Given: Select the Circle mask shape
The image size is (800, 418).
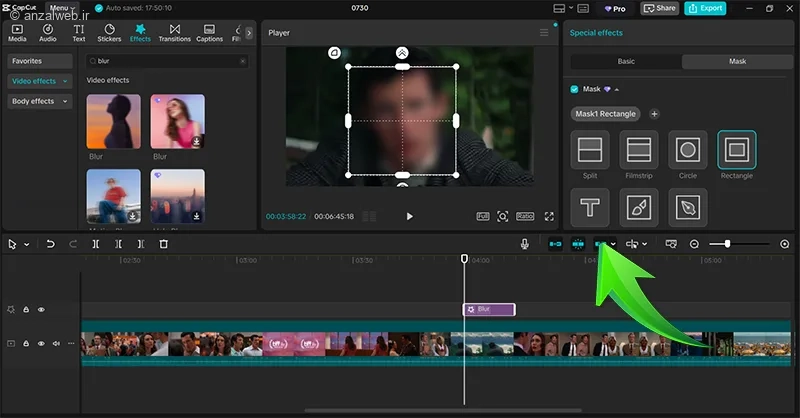Looking at the screenshot, I should point(687,151).
